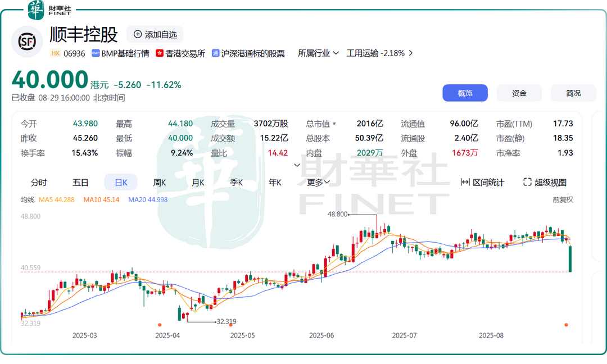Screen dimensions: 607x364
Task: Click the HK market badge icon
Action: coord(55,53)
